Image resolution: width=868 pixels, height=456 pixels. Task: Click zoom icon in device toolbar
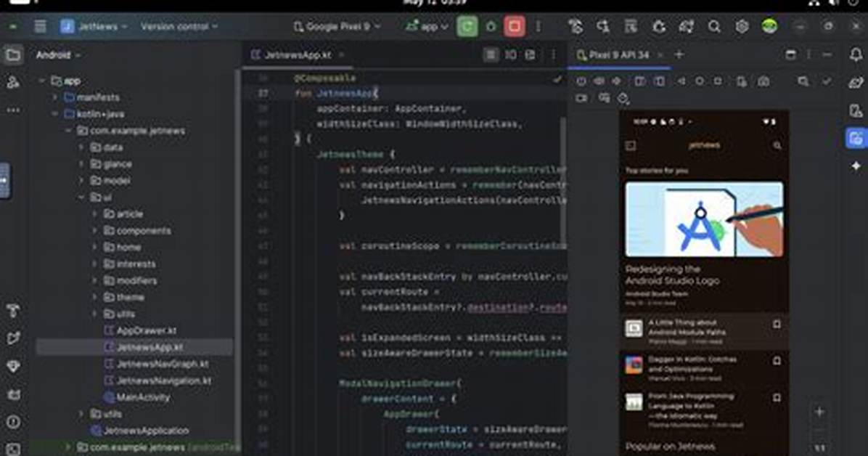pyautogui.click(x=803, y=81)
